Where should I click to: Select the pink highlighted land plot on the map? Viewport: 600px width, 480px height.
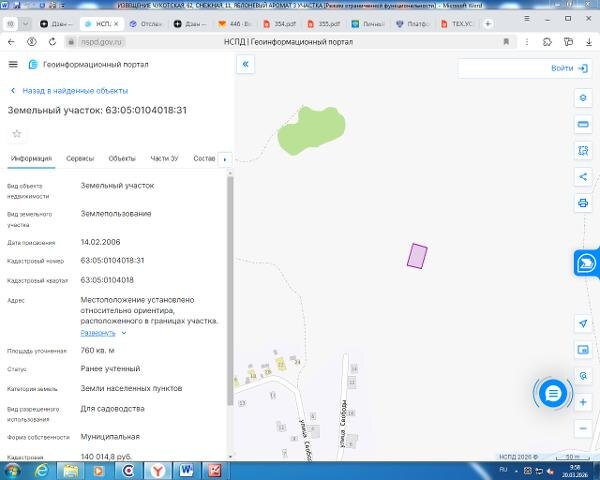coord(417,256)
